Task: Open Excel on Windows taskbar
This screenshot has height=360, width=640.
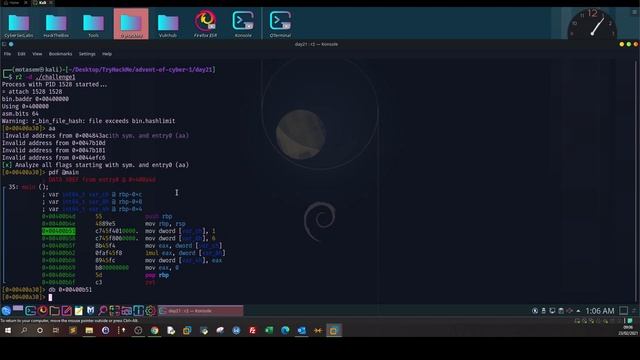Action: click(x=269, y=331)
